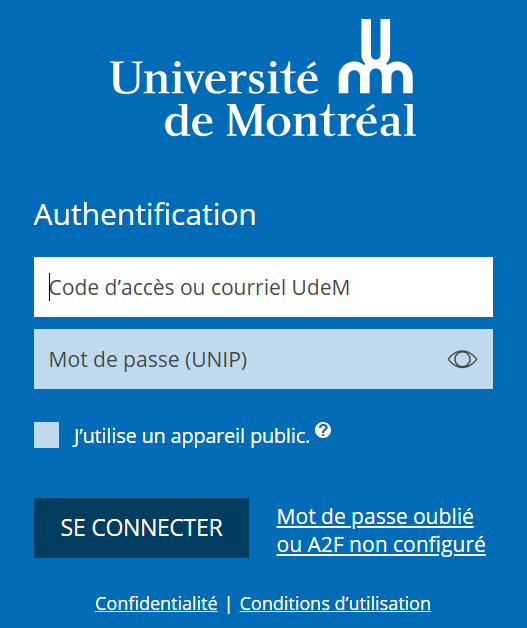The height and width of the screenshot is (628, 527).
Task: Click the word "Université" in the logo
Action: [214, 77]
